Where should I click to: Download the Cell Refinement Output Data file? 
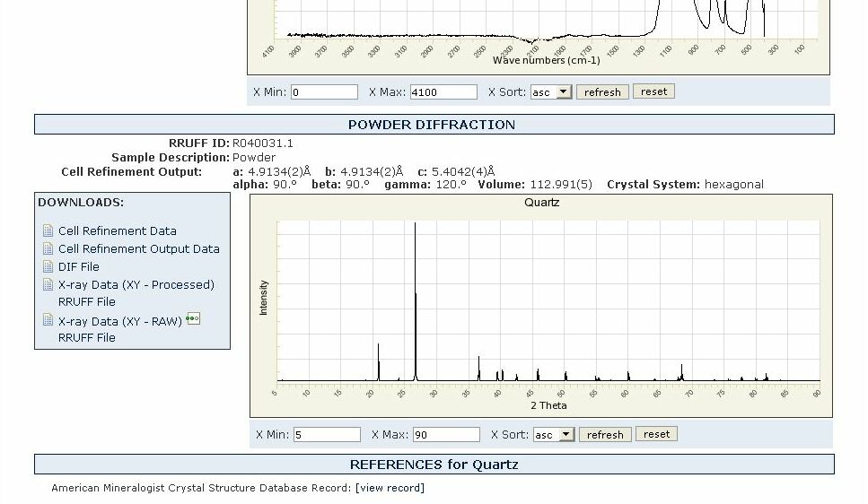point(139,248)
